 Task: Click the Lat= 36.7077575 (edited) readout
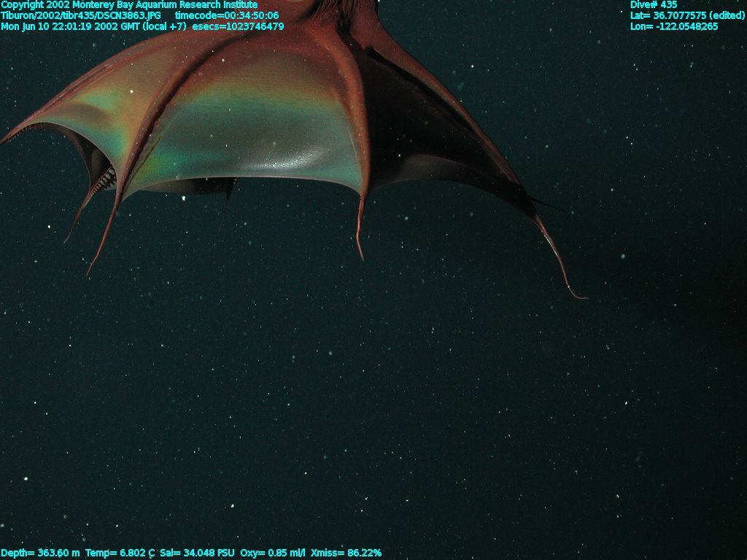(x=686, y=16)
